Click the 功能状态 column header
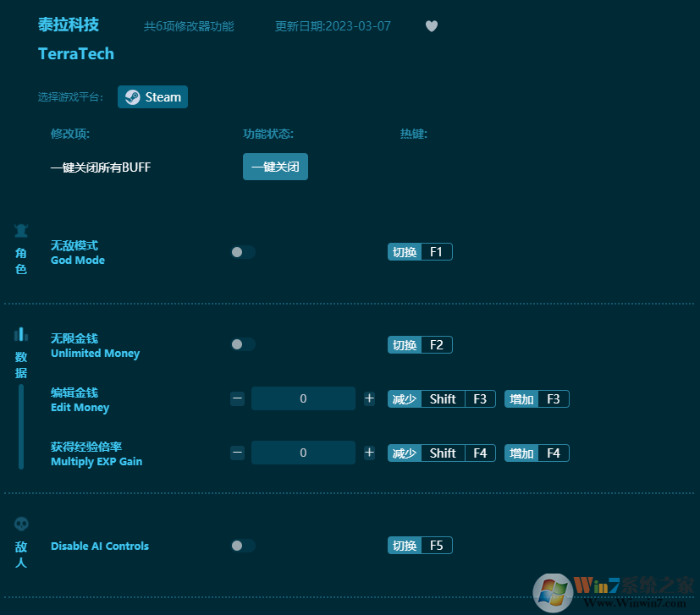This screenshot has height=615, width=700. (267, 134)
